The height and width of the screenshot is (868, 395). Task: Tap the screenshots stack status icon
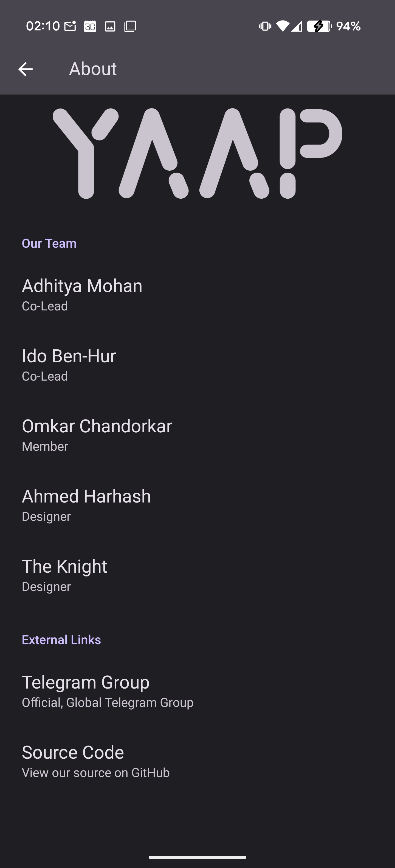pos(130,26)
